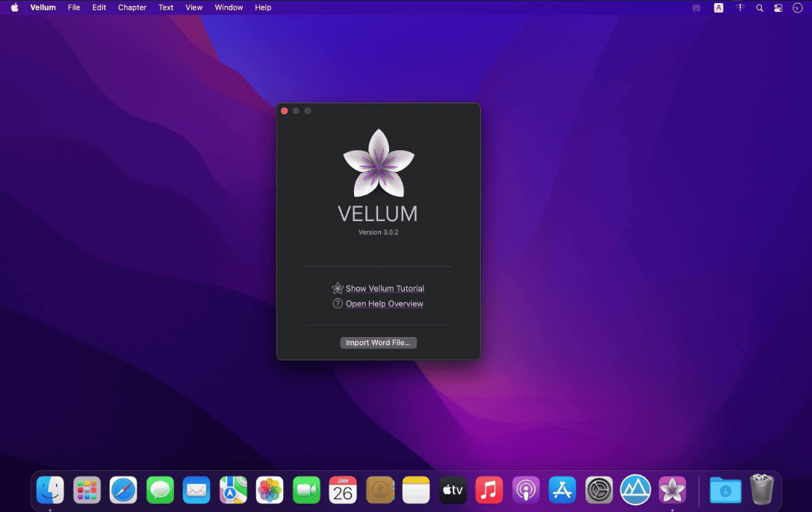The width and height of the screenshot is (812, 512).
Task: Click the Import Word File... button
Action: 378,342
